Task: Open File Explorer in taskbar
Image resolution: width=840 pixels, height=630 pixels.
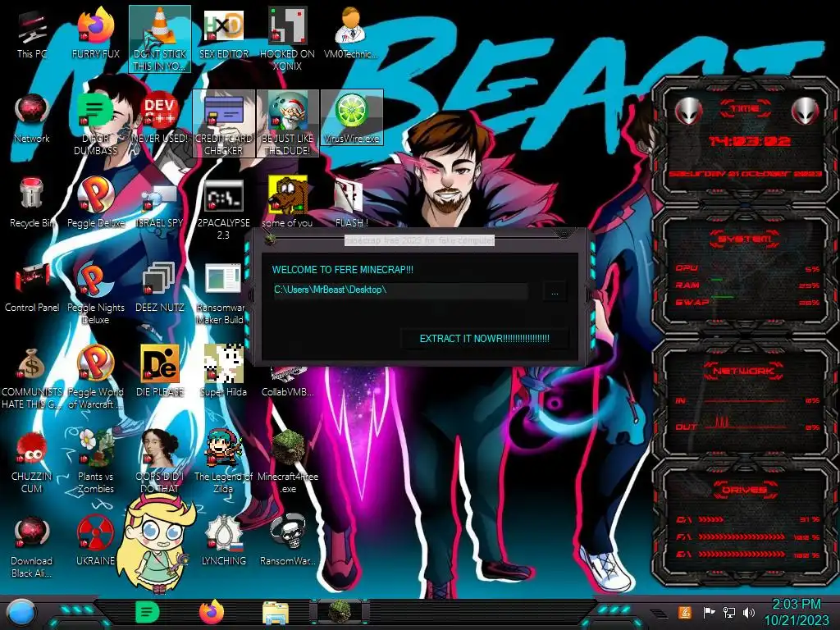Action: pos(276,613)
